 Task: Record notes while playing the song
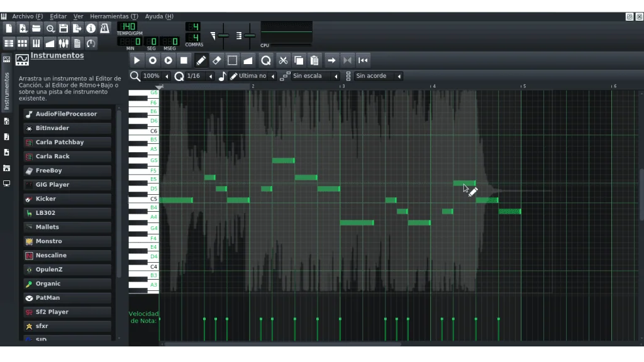[168, 60]
